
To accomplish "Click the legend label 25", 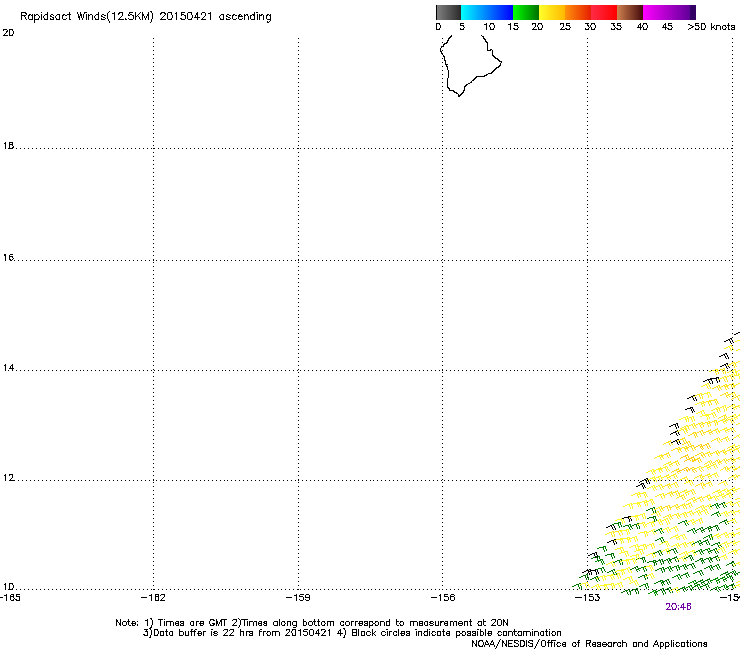I will pyautogui.click(x=565, y=27).
